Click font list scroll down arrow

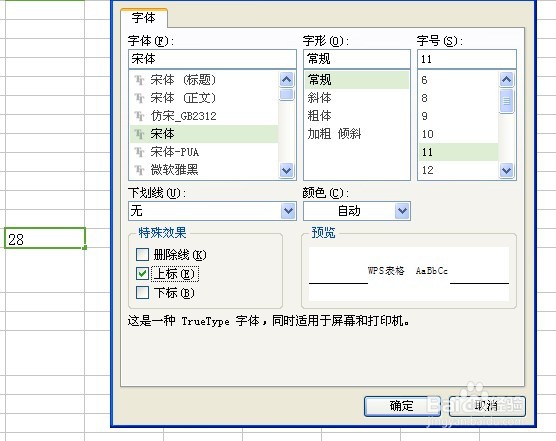287,171
